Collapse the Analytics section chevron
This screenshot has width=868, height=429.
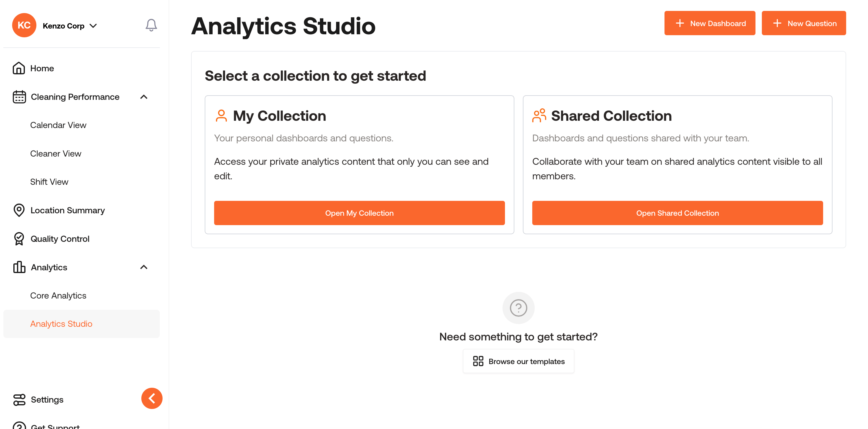tap(144, 267)
